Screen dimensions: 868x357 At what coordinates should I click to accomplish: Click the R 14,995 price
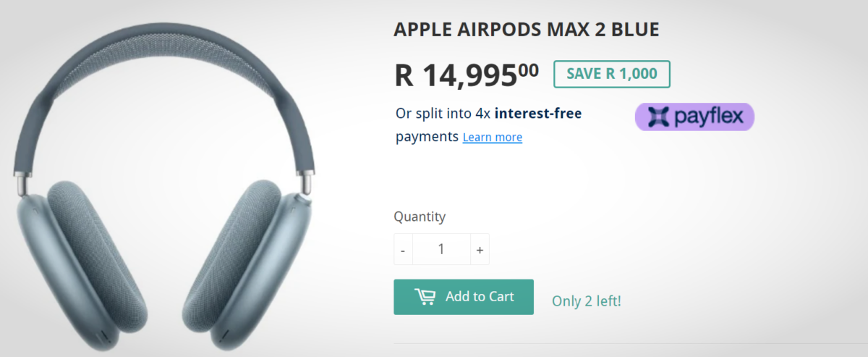[x=456, y=75]
